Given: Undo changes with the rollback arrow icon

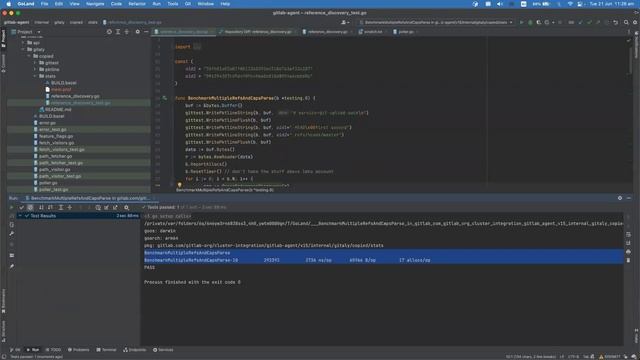Looking at the screenshot, I should 616,22.
